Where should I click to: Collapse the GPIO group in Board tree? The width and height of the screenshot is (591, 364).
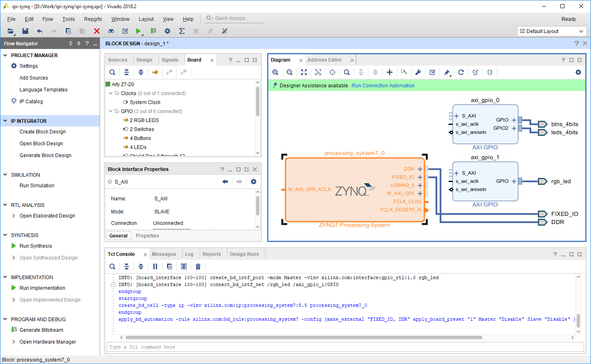coord(111,111)
